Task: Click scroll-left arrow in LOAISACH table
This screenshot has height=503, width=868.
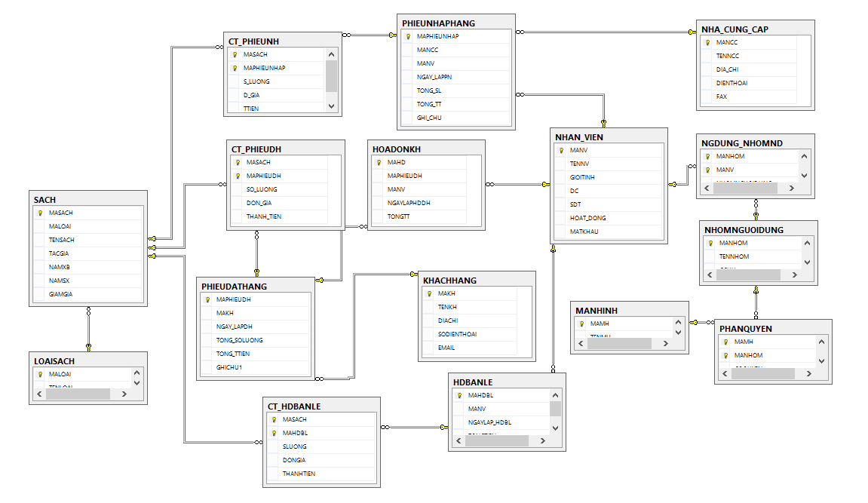Action: tap(39, 394)
